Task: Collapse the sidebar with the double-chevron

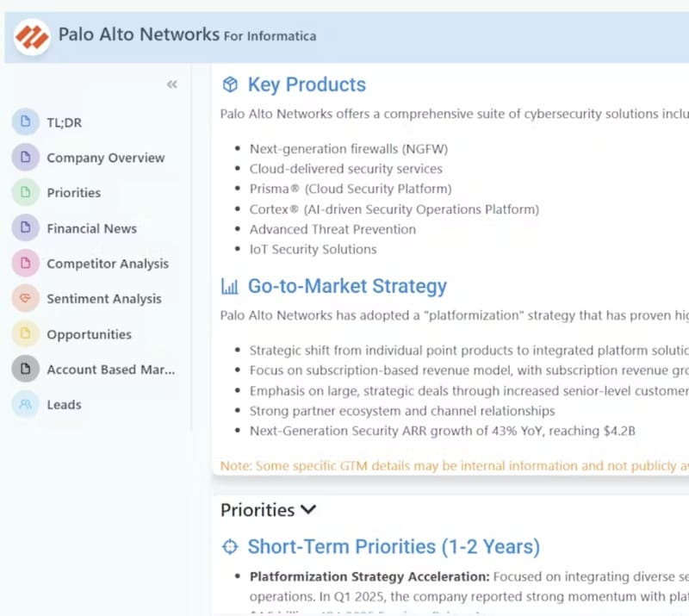Action: tap(171, 84)
